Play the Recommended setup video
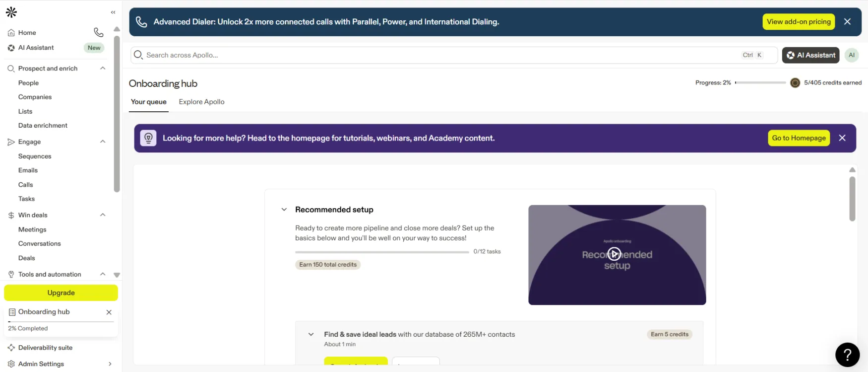The height and width of the screenshot is (372, 868). [x=614, y=254]
